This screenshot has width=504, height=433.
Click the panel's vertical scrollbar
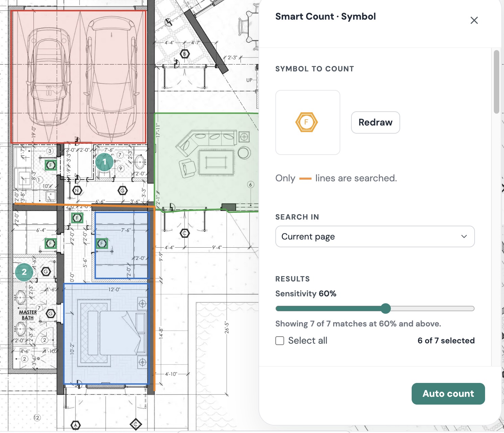pos(497,82)
